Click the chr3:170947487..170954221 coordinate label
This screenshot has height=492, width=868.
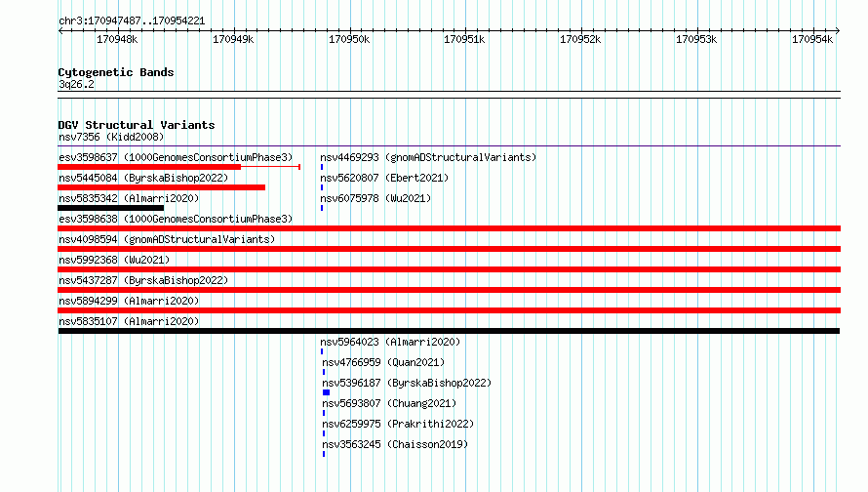132,20
